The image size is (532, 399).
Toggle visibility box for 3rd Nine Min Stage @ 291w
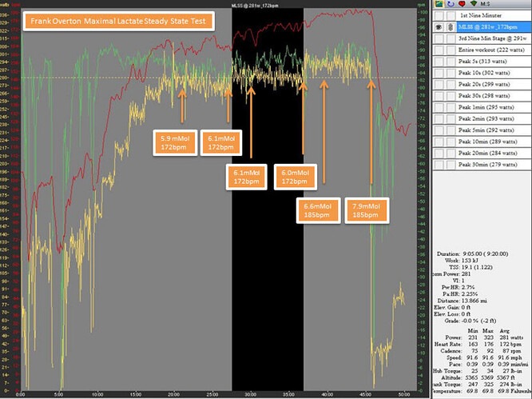(439, 38)
